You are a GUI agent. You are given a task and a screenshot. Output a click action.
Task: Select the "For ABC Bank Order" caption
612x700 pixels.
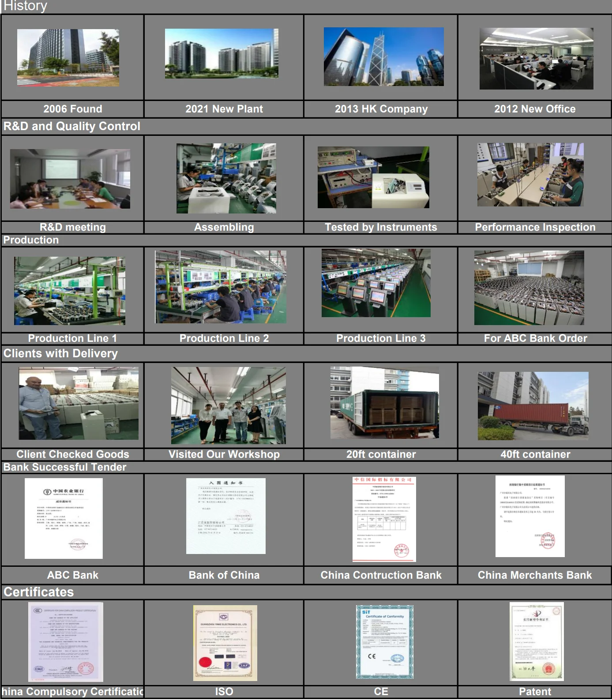536,338
